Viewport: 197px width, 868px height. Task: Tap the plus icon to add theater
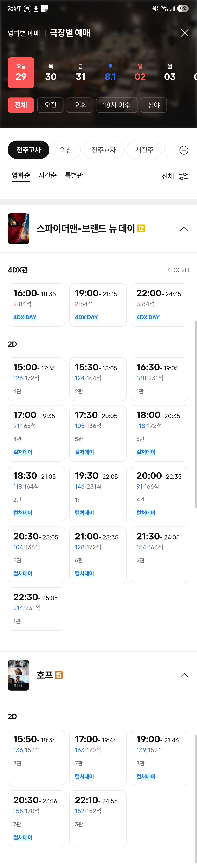(184, 150)
